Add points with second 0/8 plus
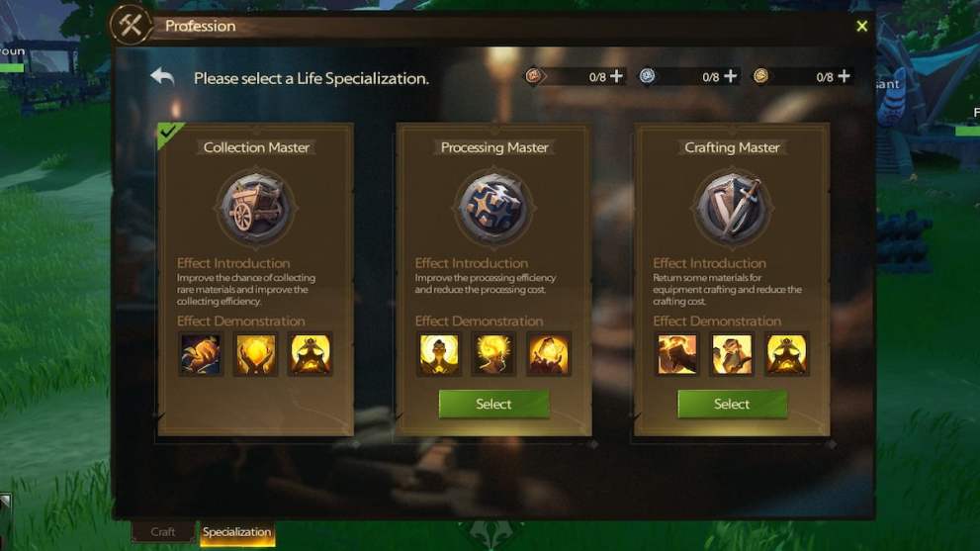Viewport: 980px width, 551px height. (x=730, y=76)
